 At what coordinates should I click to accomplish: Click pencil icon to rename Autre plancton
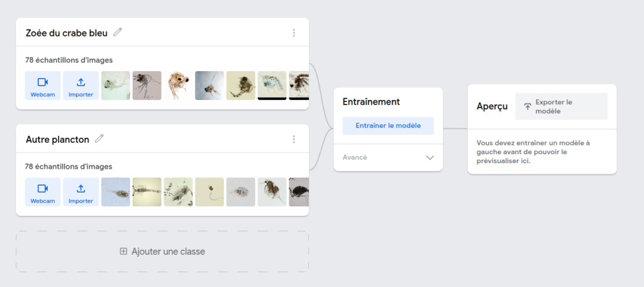point(99,138)
